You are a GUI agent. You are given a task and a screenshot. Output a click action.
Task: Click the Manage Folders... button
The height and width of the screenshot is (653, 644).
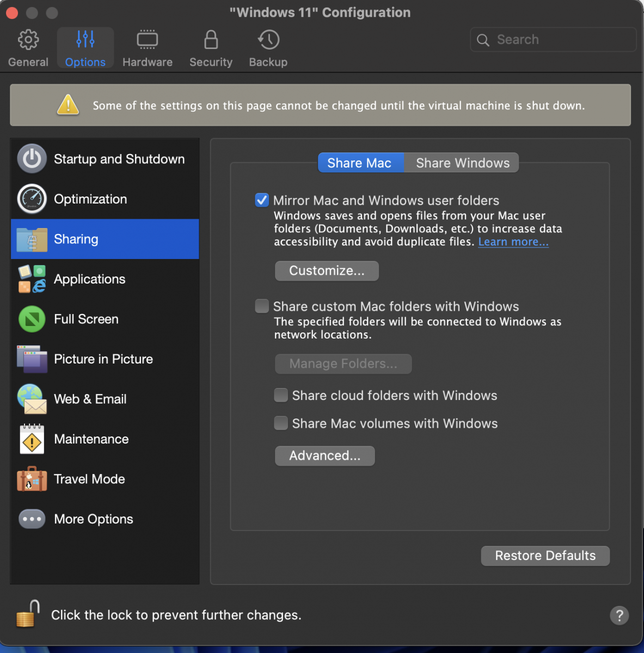click(344, 364)
